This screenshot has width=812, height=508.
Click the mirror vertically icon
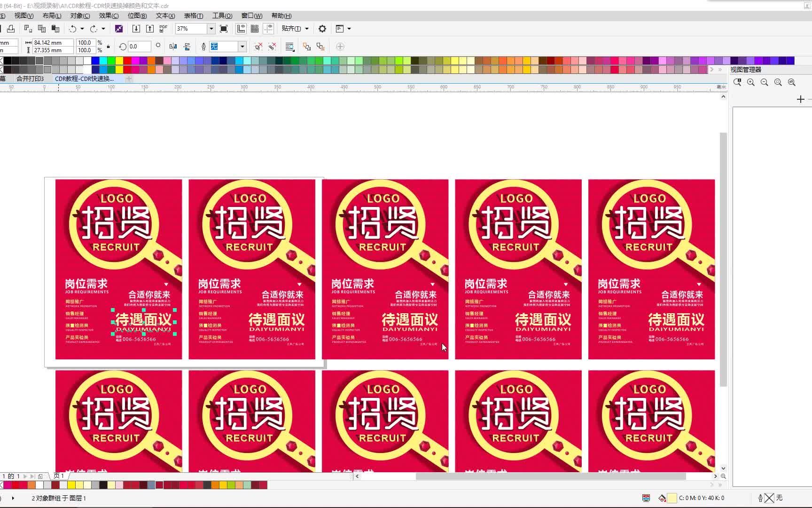click(187, 47)
